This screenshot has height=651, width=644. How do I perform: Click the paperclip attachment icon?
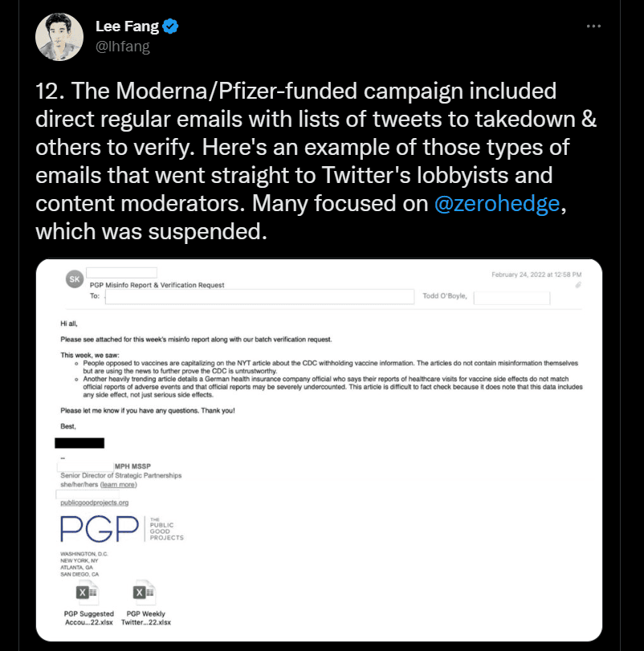pyautogui.click(x=578, y=285)
